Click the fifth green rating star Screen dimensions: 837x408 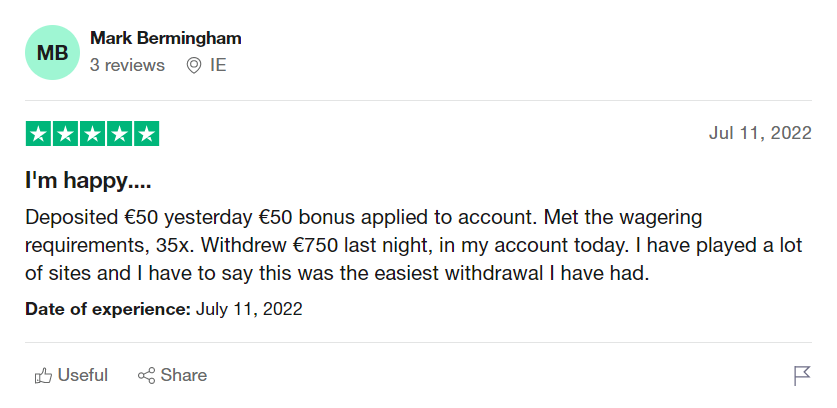(146, 134)
